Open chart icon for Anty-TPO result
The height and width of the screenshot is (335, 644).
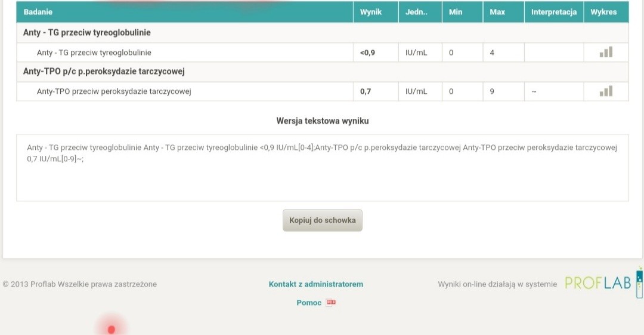[606, 91]
